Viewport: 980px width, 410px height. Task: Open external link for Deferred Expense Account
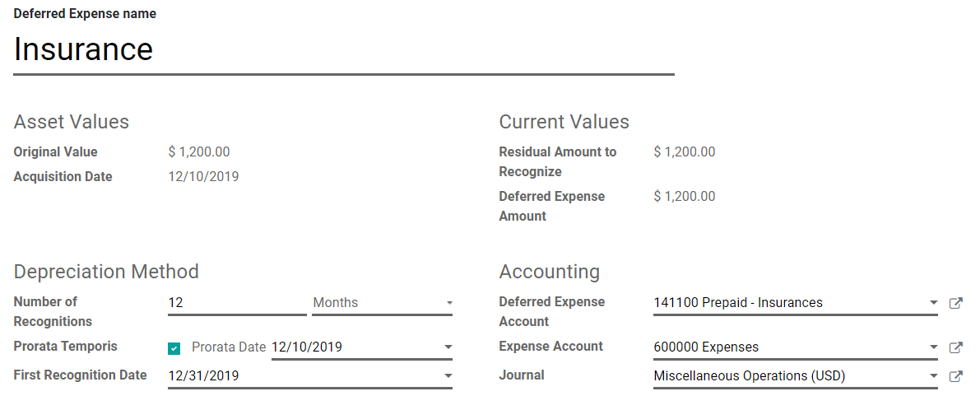955,303
